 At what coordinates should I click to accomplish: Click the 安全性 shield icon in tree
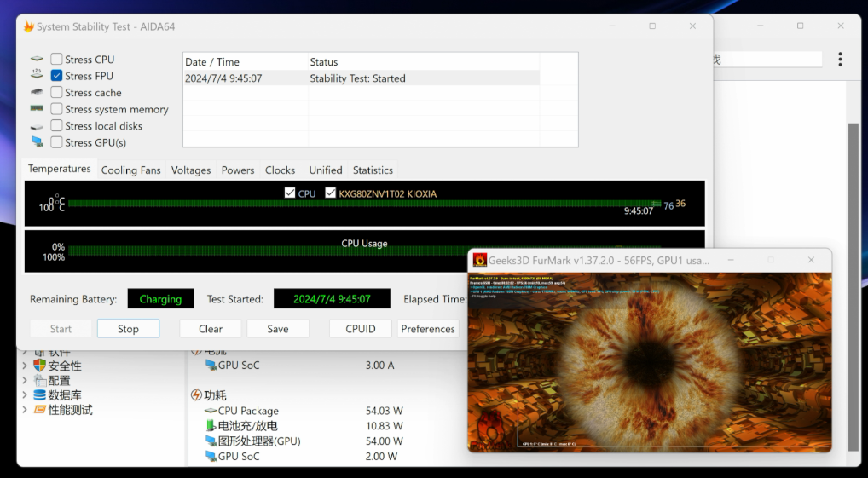(39, 366)
